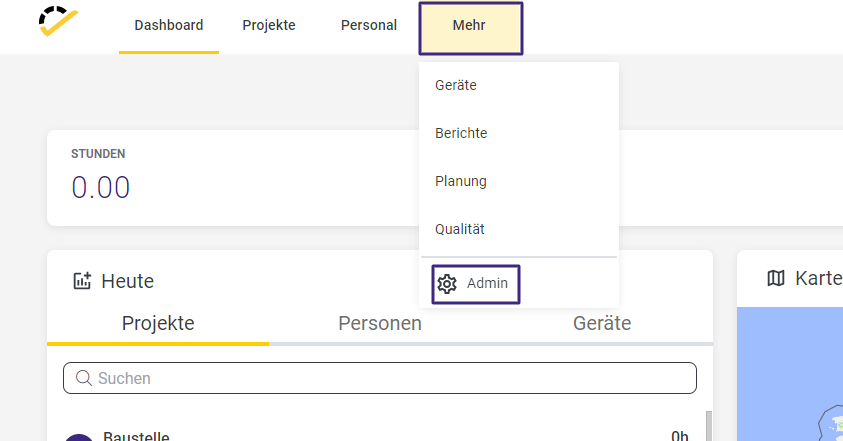
Task: Click the project list scrollbar
Action: point(709,426)
